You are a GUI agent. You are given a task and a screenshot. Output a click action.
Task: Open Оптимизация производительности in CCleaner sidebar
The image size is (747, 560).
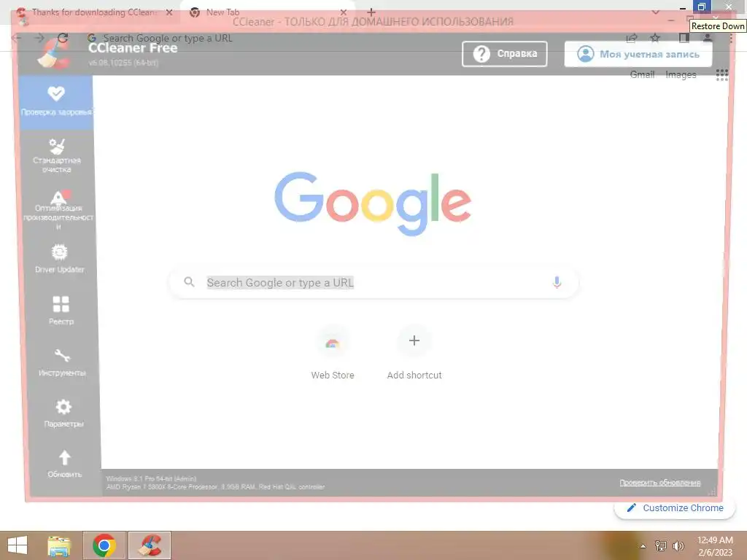coord(58,209)
